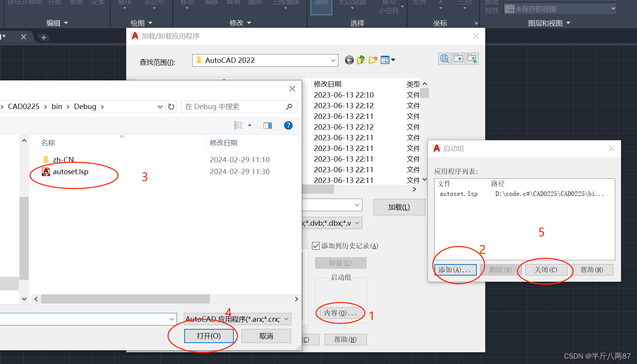Click the new drawing tab plus button
637x364 pixels.
point(43,37)
